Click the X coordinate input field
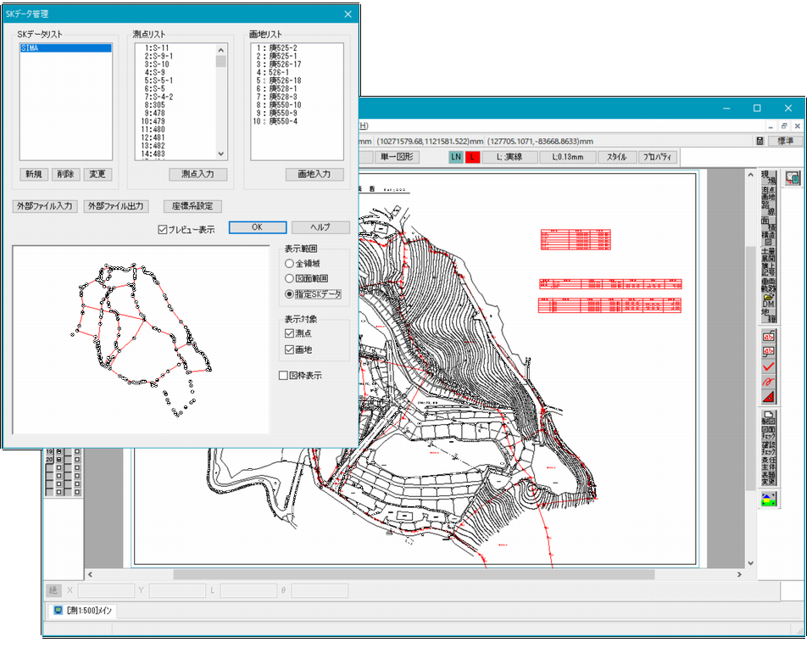Image resolution: width=812 pixels, height=648 pixels. tap(106, 590)
